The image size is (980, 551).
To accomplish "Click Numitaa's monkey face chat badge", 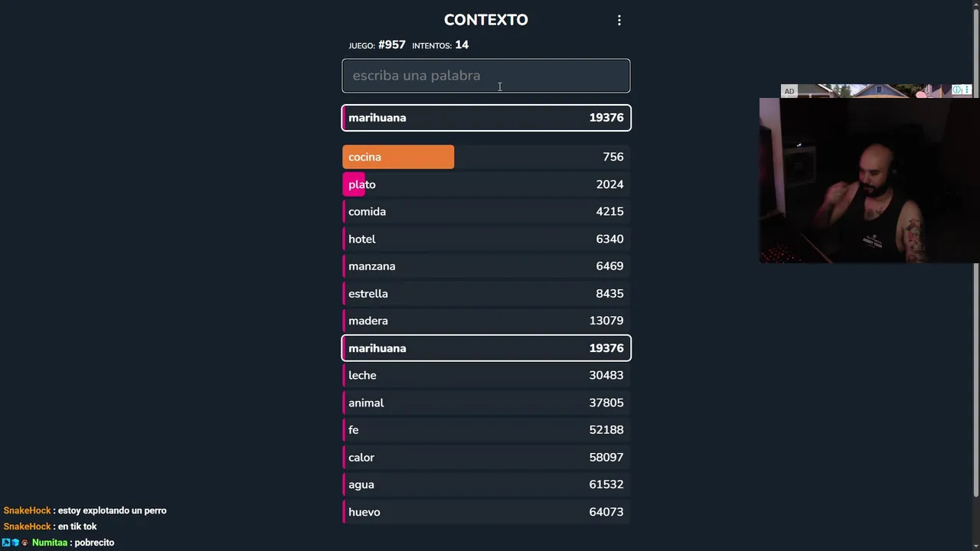I will coord(24,543).
